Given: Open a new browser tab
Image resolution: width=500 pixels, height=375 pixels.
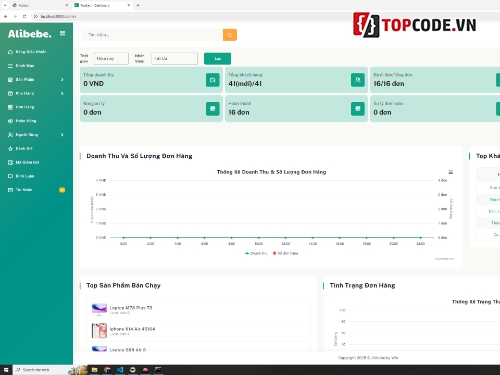Looking at the screenshot, I should tap(138, 5).
